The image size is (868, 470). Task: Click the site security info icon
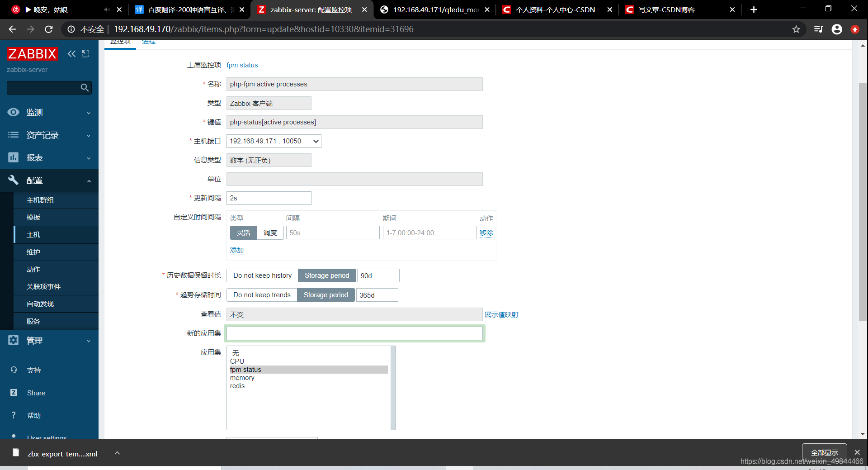click(71, 29)
